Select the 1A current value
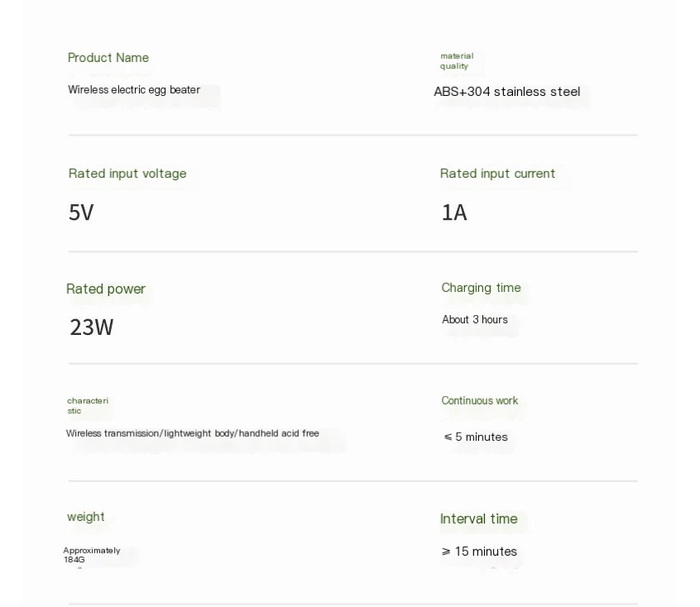The width and height of the screenshot is (700, 607). click(x=454, y=213)
